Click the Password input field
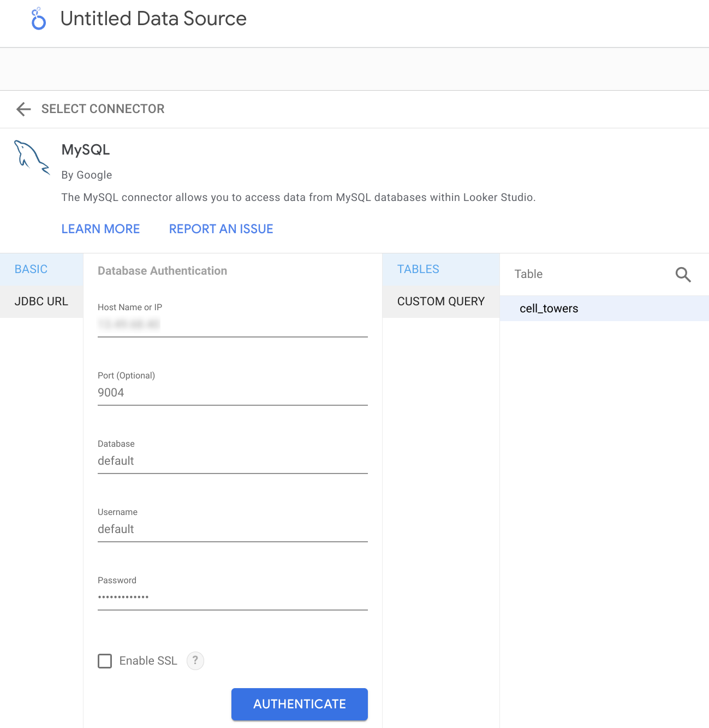The height and width of the screenshot is (728, 709). [232, 597]
